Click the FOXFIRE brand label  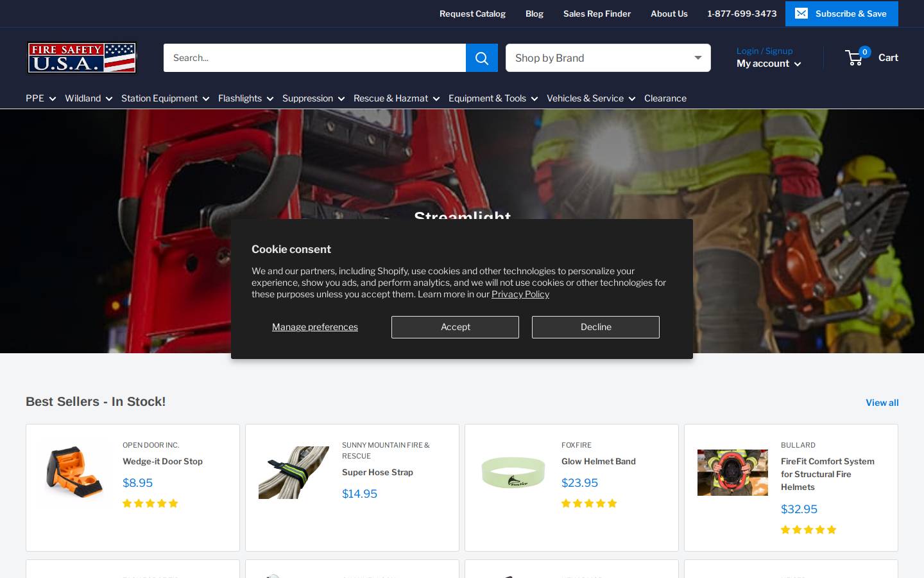576,445
